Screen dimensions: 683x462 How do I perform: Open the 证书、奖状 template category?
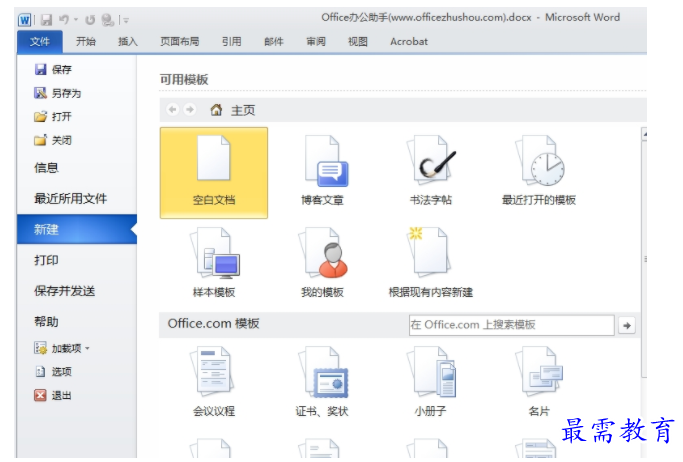click(322, 382)
